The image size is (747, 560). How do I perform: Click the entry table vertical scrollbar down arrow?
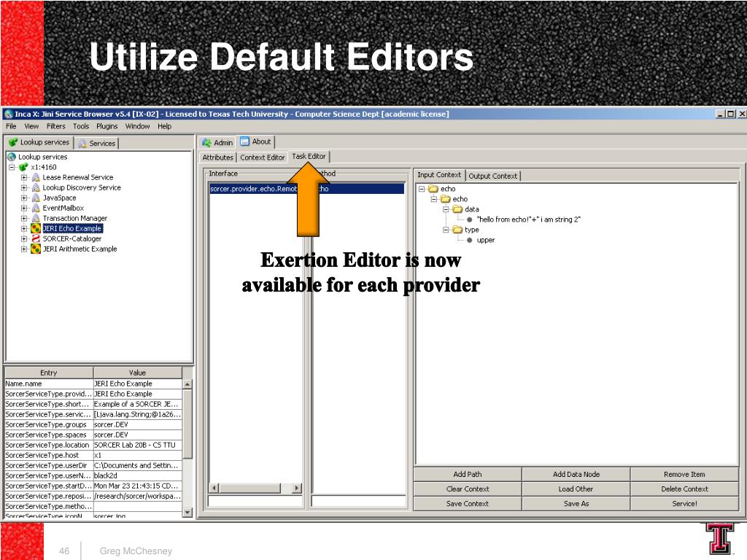click(187, 513)
